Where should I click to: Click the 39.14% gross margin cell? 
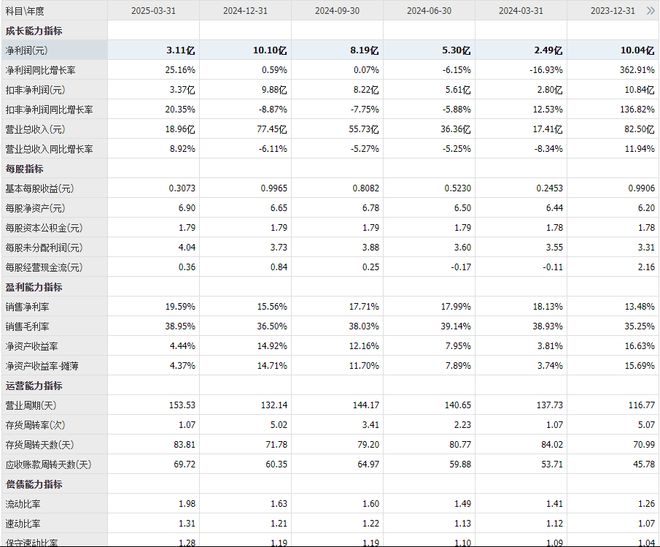point(456,327)
